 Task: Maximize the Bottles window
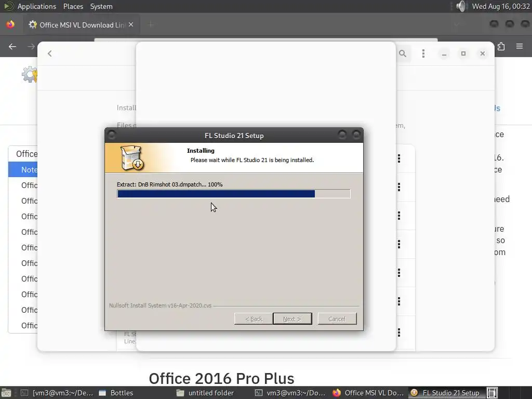(x=463, y=54)
